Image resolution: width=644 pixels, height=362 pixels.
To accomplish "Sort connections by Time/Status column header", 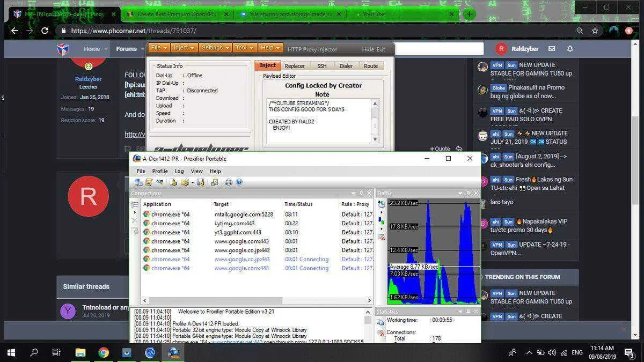I will (310, 204).
